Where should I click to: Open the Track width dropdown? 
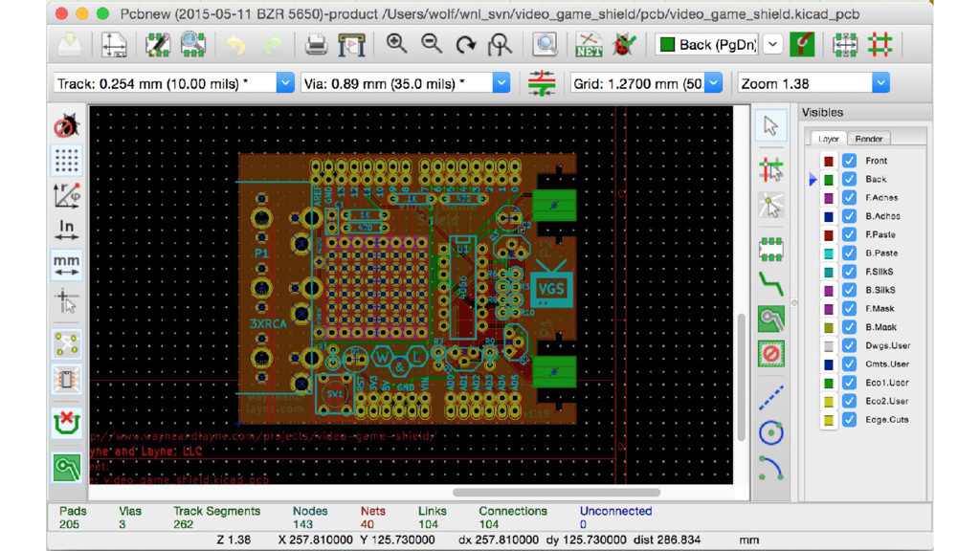click(284, 83)
